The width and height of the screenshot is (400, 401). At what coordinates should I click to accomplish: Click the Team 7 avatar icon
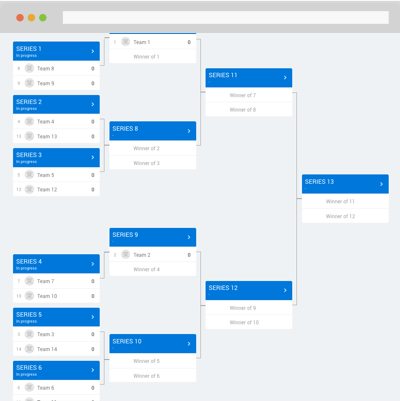coord(29,281)
